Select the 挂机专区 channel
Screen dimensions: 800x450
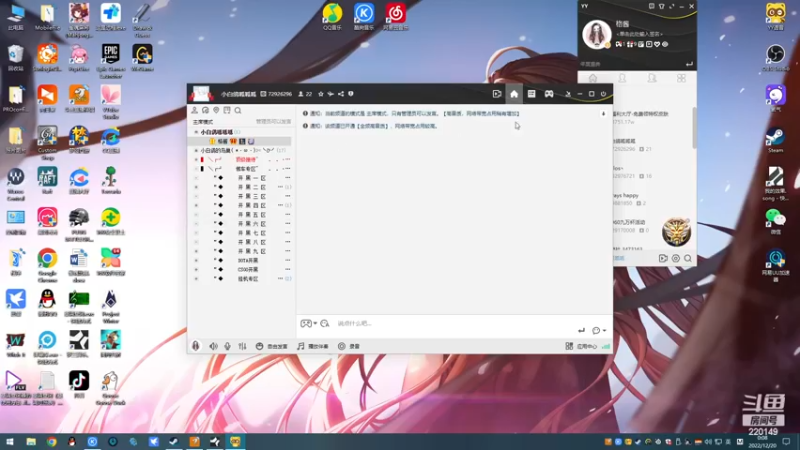tap(248, 279)
